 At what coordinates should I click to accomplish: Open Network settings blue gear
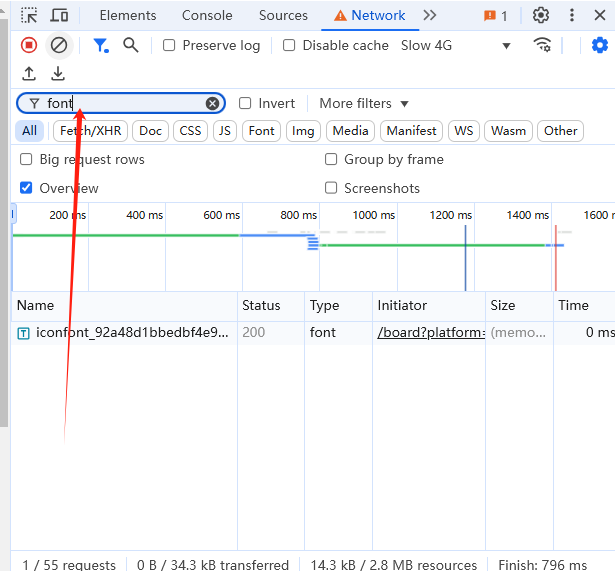599,45
